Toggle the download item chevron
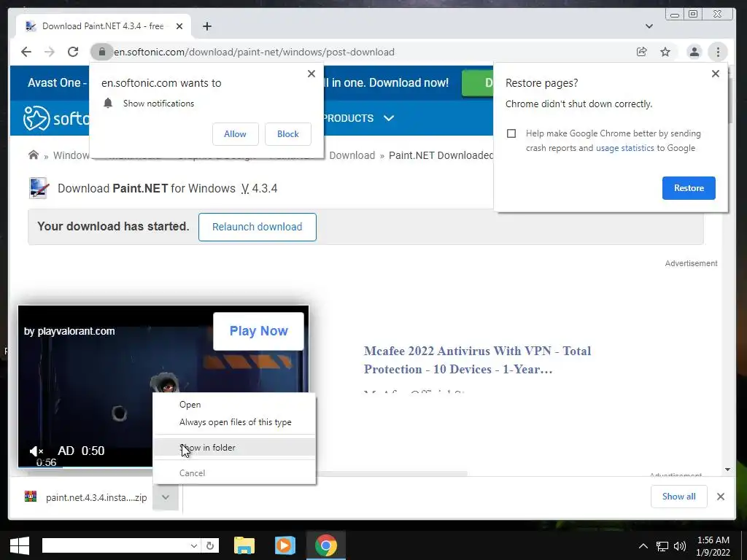747x560 pixels. (x=166, y=497)
